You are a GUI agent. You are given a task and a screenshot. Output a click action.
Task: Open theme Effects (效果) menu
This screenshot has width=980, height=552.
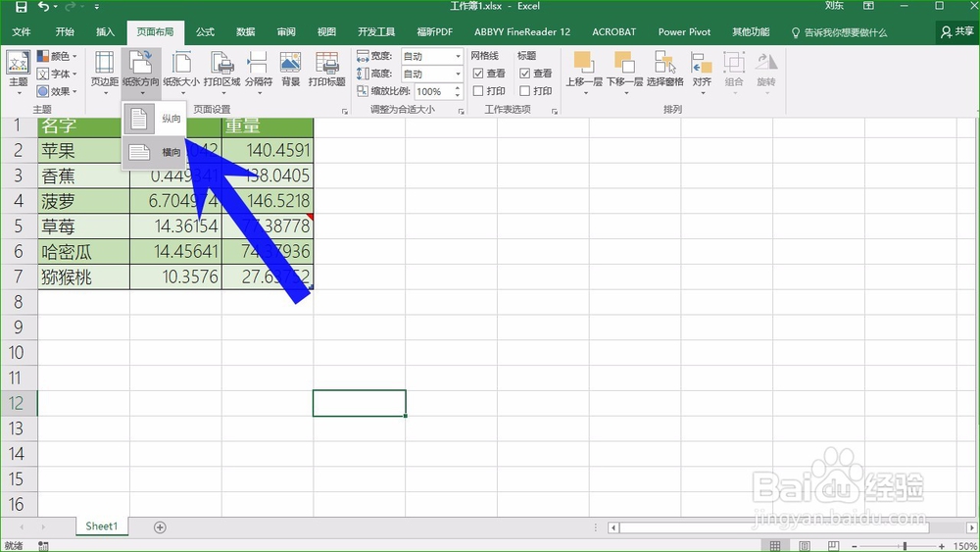[x=57, y=91]
